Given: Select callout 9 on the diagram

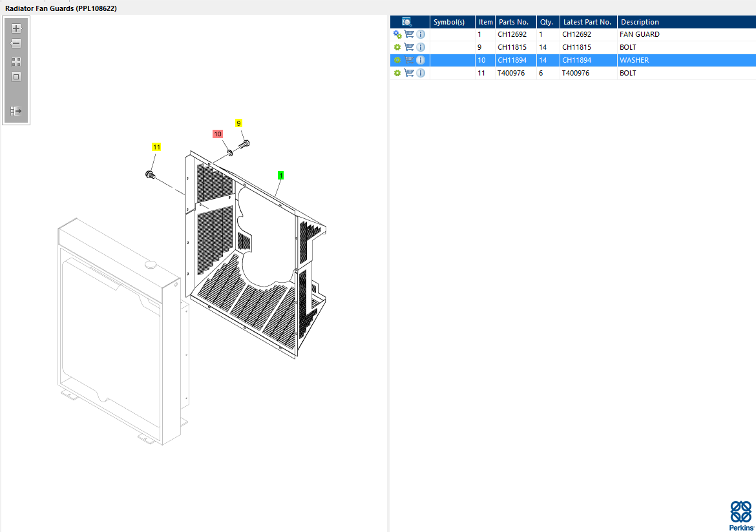Looking at the screenshot, I should pyautogui.click(x=238, y=123).
